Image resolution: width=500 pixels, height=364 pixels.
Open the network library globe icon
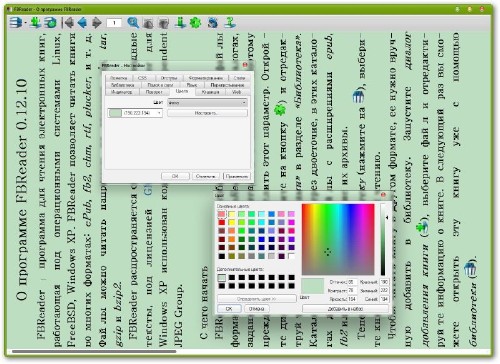pos(51,23)
